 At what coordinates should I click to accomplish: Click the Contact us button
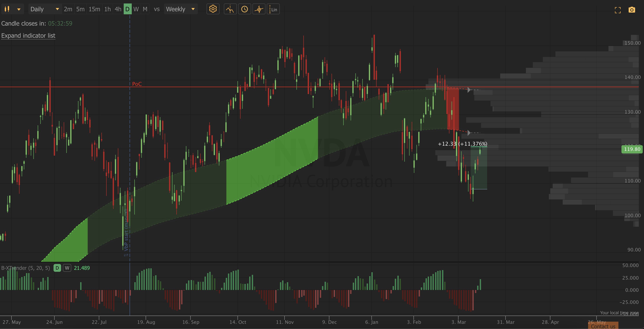pos(603,326)
